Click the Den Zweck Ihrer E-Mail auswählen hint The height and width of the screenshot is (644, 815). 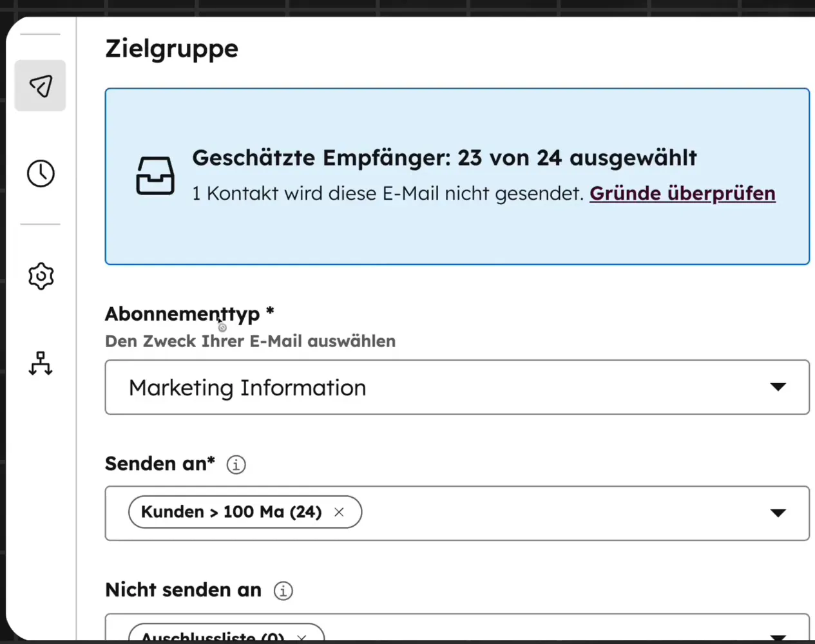click(250, 341)
